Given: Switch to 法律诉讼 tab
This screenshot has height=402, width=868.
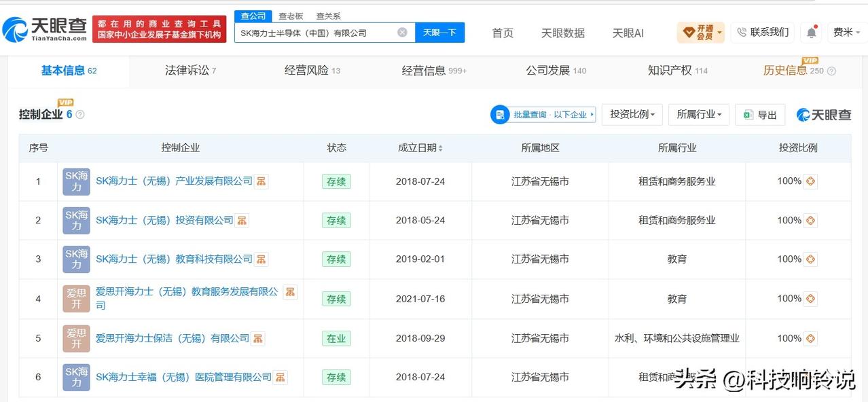Looking at the screenshot, I should click(x=190, y=71).
